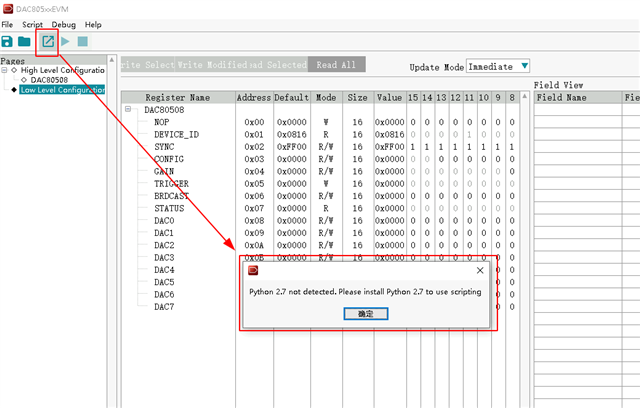Close the Python 2.7 warning dialog
The width and height of the screenshot is (640, 408).
point(480,270)
